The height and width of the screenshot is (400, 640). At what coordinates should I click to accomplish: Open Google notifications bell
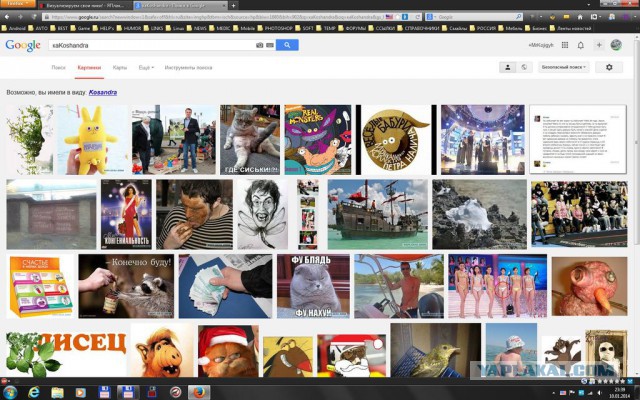580,45
